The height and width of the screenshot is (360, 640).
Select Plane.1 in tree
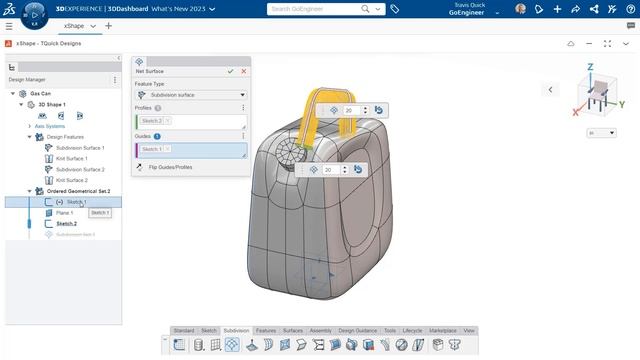coord(64,213)
